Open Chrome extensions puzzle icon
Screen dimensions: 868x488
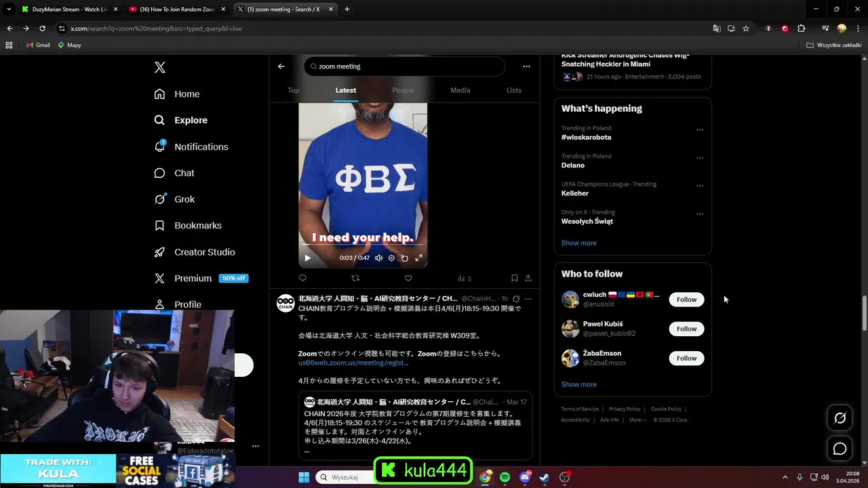point(801,28)
